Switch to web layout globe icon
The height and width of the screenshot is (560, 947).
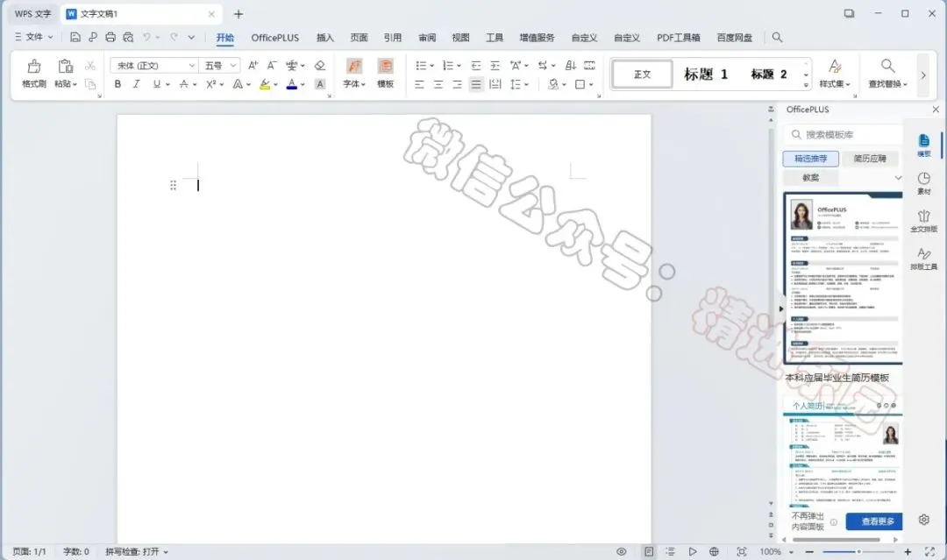click(714, 551)
